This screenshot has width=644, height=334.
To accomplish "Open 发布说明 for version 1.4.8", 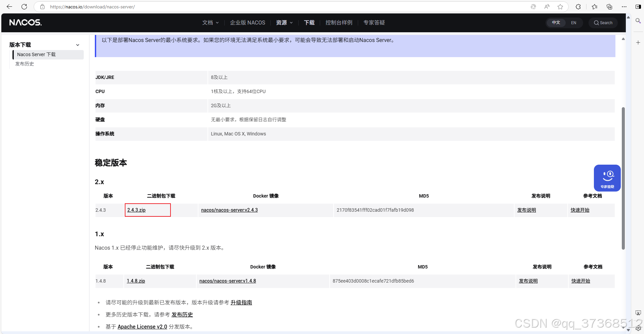I will pyautogui.click(x=528, y=281).
